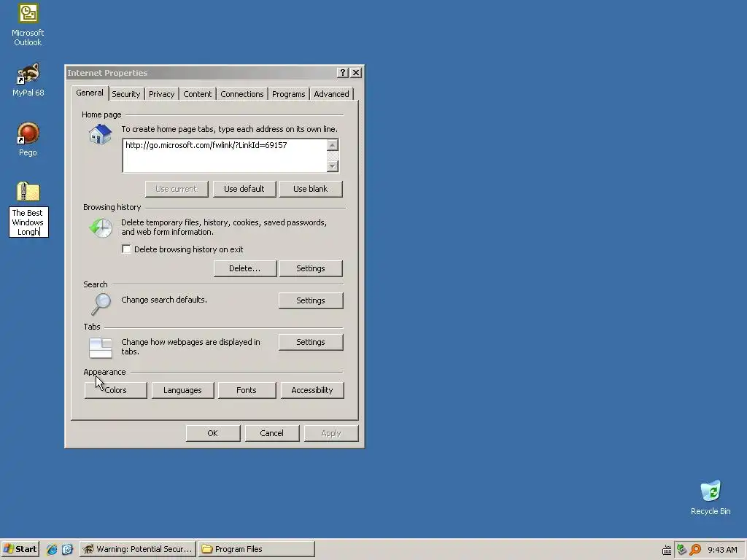Click the Colors button
Image resolution: width=747 pixels, height=560 pixels.
coord(115,390)
